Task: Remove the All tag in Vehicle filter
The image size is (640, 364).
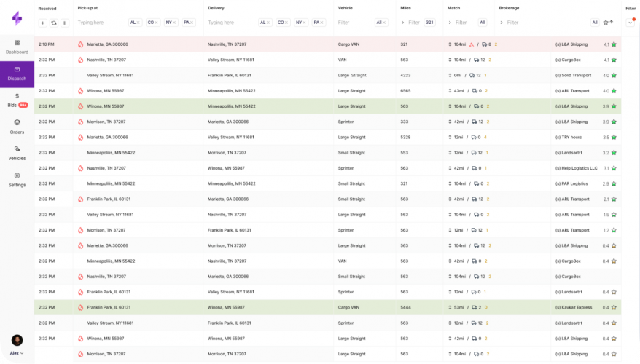Action: (x=384, y=23)
